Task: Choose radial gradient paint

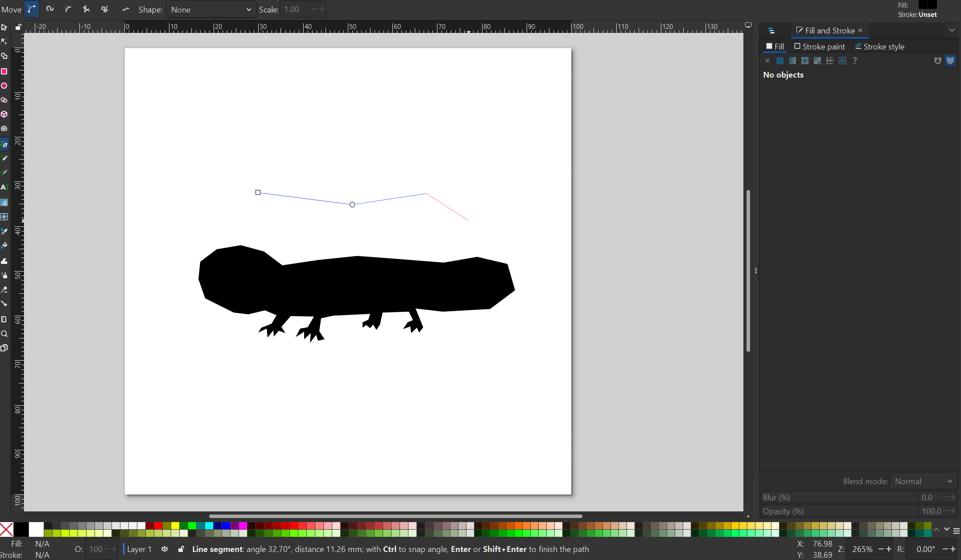Action: point(805,61)
